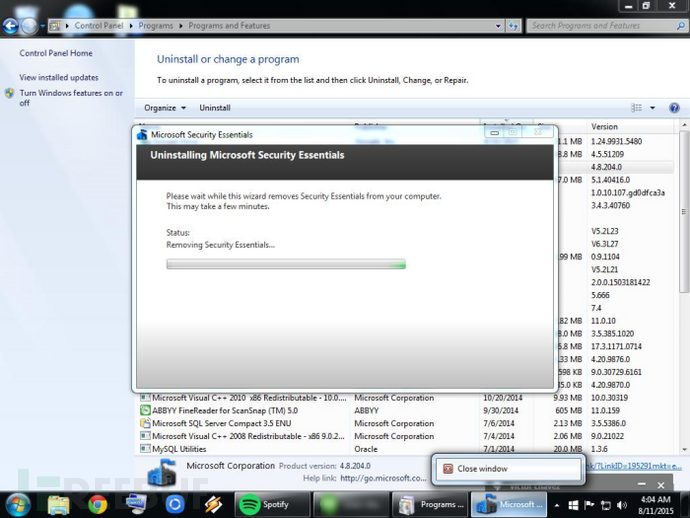Switch to the Spotify taskbar button
This screenshot has width=690, height=518.
(272, 504)
